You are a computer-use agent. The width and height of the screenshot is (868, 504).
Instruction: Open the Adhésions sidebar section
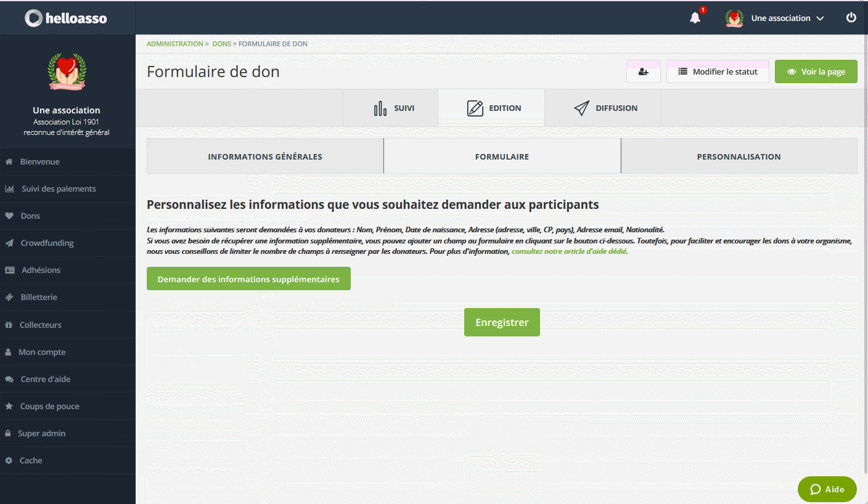pos(68,270)
